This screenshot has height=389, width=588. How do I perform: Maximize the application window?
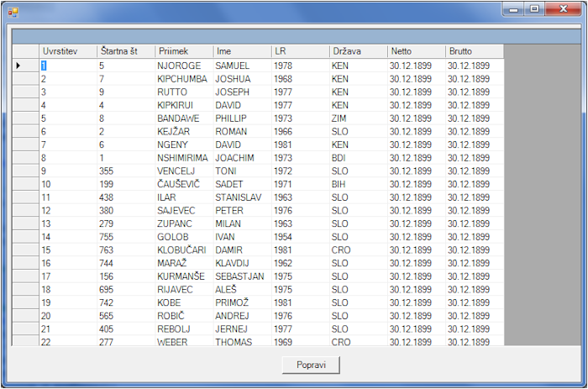point(533,9)
